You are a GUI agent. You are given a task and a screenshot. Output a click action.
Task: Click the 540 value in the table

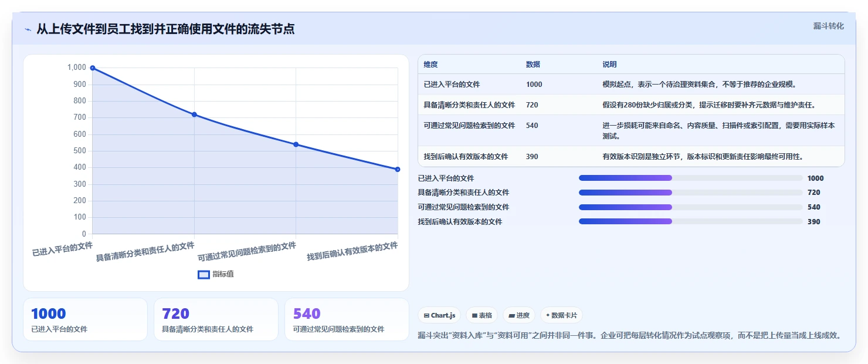coord(532,126)
